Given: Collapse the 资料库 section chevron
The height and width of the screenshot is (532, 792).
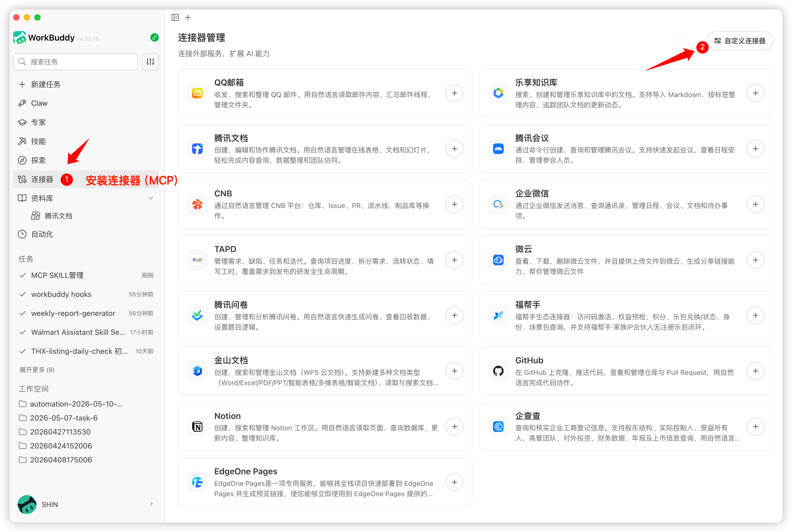Looking at the screenshot, I should [x=151, y=199].
